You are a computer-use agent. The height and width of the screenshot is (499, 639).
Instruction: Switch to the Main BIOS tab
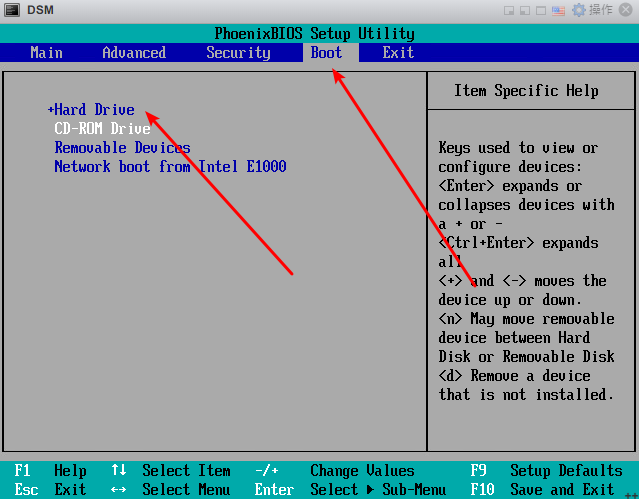pos(46,53)
